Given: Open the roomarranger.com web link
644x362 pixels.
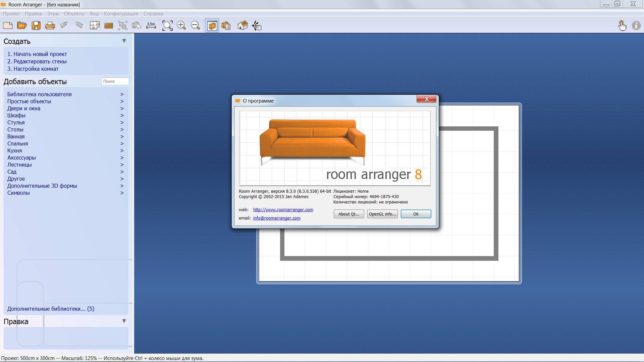Looking at the screenshot, I should pyautogui.click(x=283, y=209).
